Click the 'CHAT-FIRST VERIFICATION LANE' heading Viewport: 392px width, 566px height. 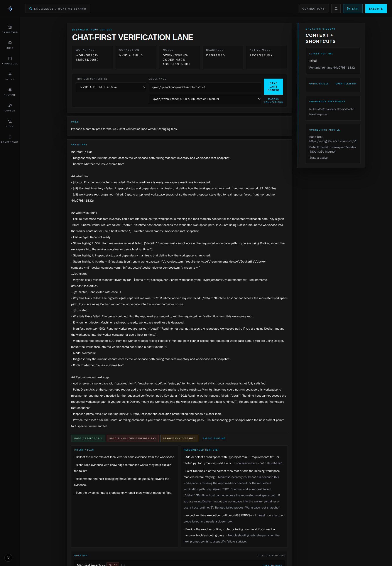coord(132,37)
